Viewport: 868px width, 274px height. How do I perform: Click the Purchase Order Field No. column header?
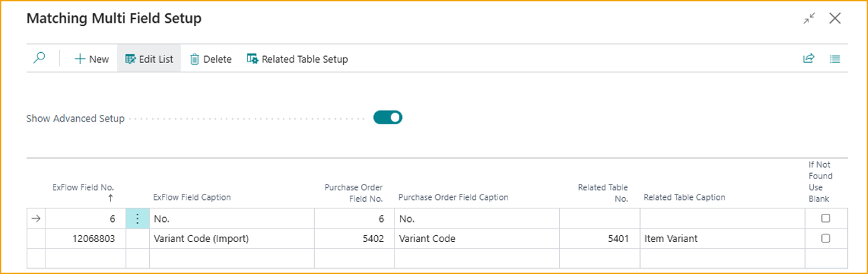click(x=354, y=192)
